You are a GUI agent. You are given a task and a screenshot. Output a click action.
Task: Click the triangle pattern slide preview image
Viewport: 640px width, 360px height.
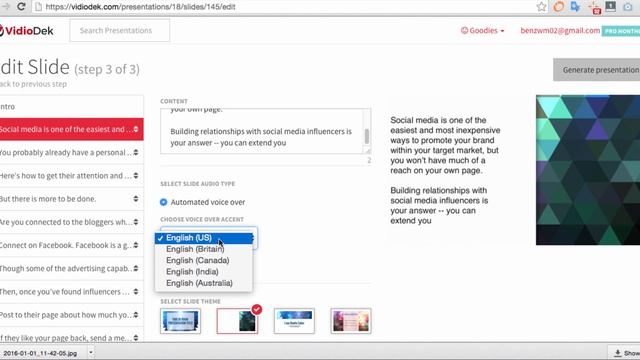(588, 170)
